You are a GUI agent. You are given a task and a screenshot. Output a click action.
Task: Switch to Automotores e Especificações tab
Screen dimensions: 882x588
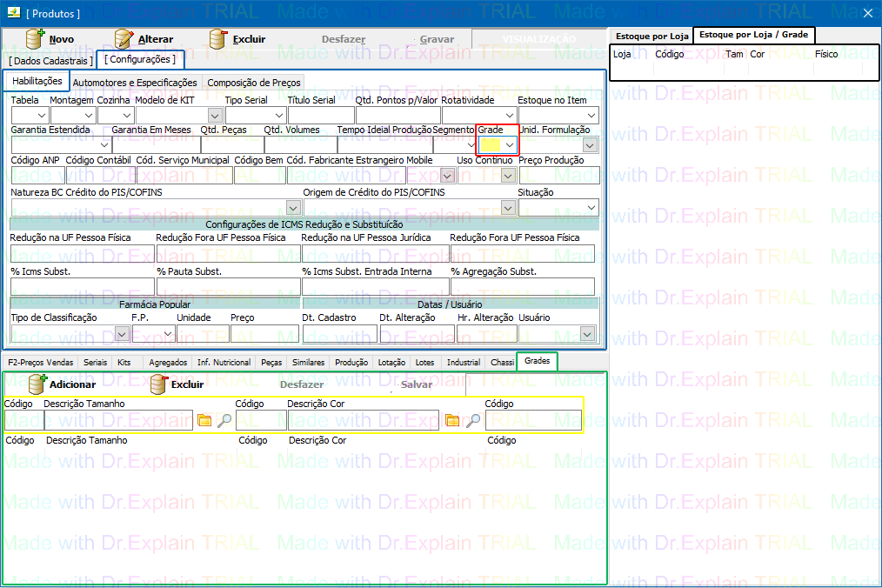point(135,83)
